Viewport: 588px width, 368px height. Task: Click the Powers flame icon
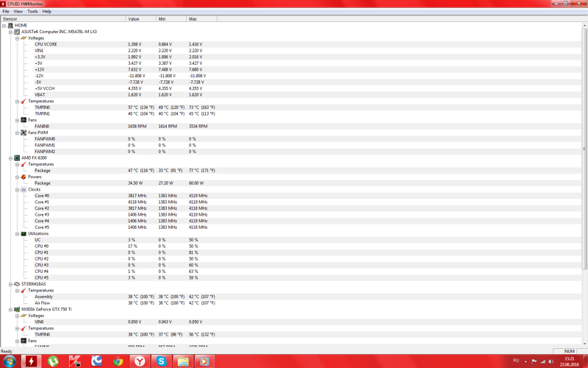[24, 177]
